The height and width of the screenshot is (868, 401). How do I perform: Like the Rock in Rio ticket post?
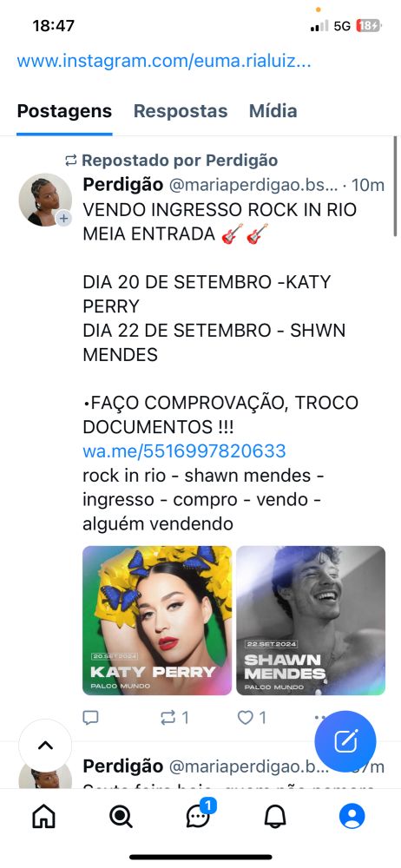pyautogui.click(x=252, y=718)
